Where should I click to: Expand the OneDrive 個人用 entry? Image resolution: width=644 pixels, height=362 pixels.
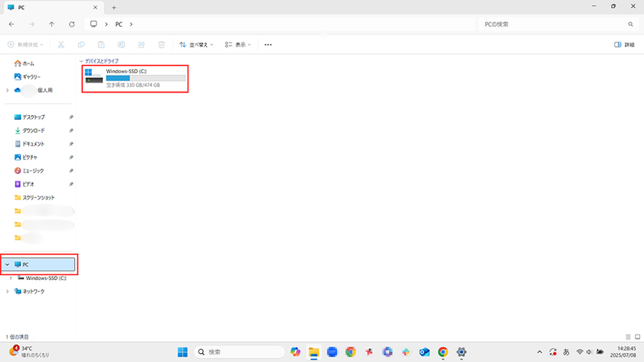point(7,90)
